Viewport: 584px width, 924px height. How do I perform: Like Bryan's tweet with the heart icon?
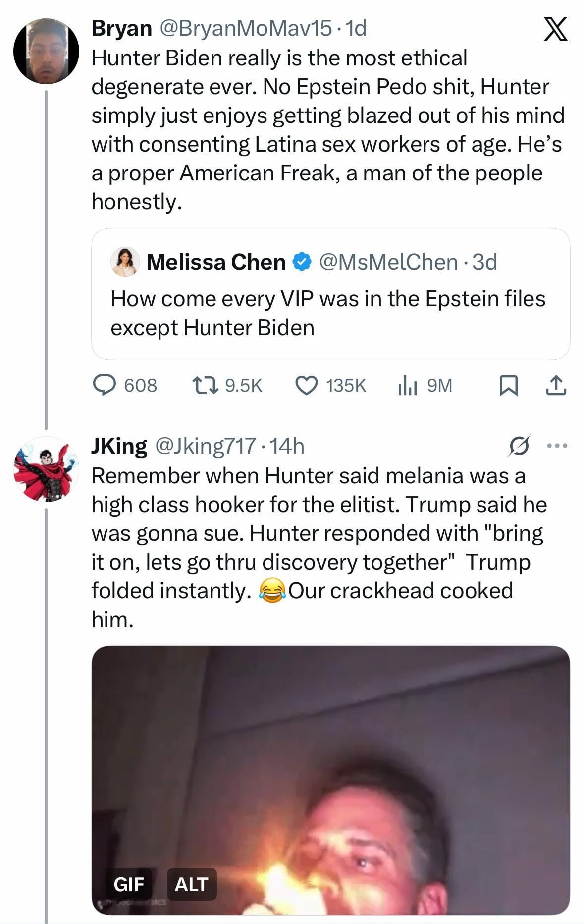tap(307, 385)
